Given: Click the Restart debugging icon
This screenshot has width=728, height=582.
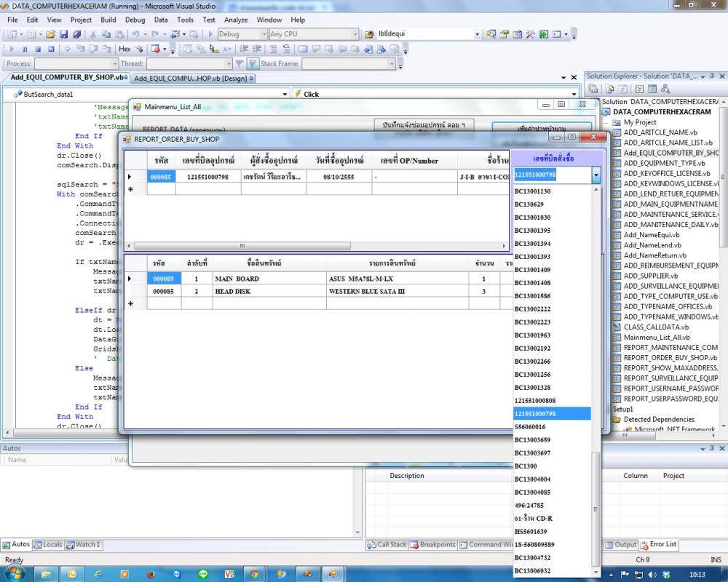Looking at the screenshot, I should pyautogui.click(x=51, y=49).
